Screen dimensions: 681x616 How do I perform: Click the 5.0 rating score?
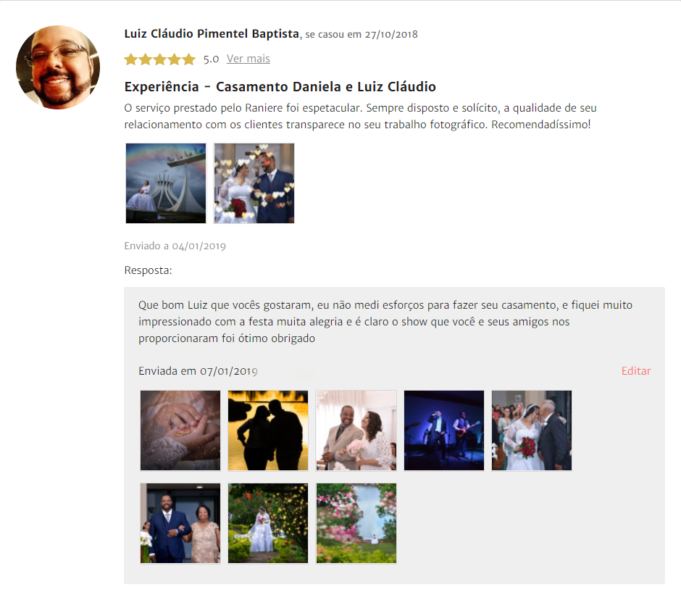tap(211, 59)
